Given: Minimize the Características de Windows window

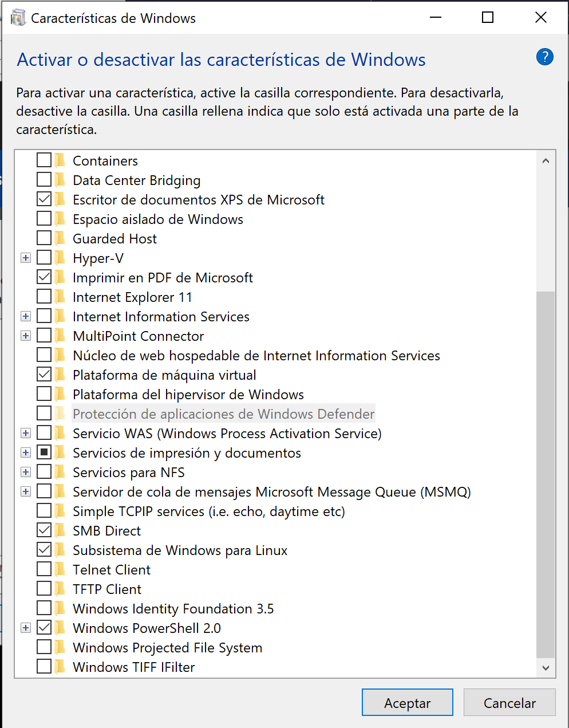Looking at the screenshot, I should pos(436,18).
